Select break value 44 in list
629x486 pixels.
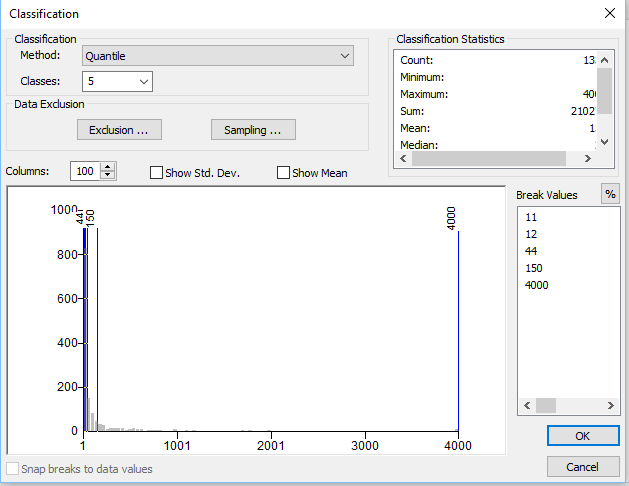[x=531, y=251]
